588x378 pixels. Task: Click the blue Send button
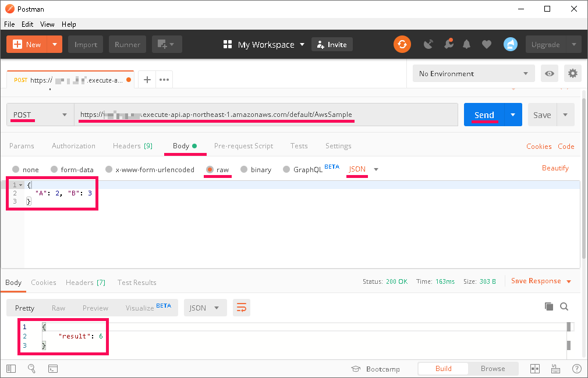484,115
